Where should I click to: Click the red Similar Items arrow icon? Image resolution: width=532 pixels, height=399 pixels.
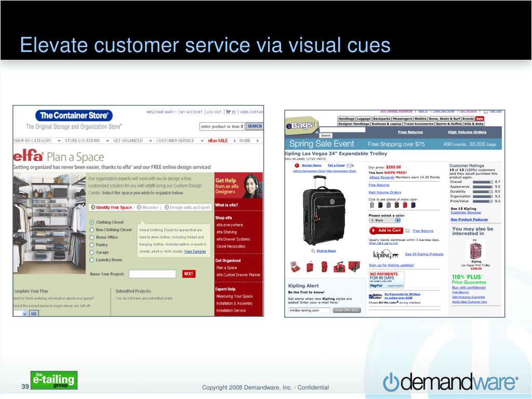[x=297, y=166]
